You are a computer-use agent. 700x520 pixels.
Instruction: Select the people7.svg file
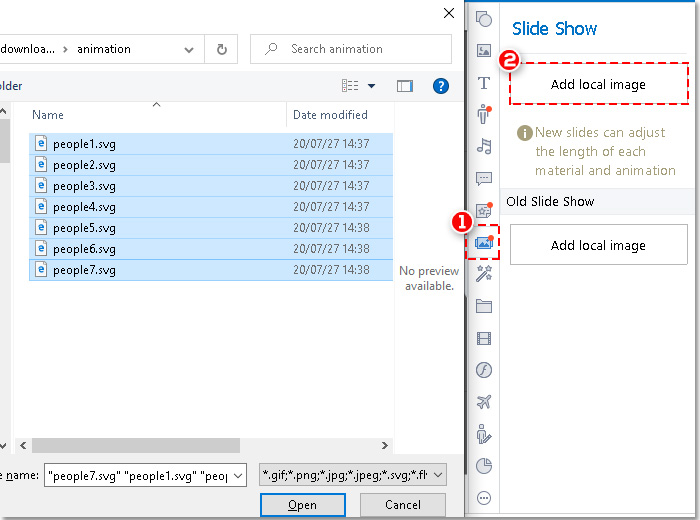click(x=211, y=270)
